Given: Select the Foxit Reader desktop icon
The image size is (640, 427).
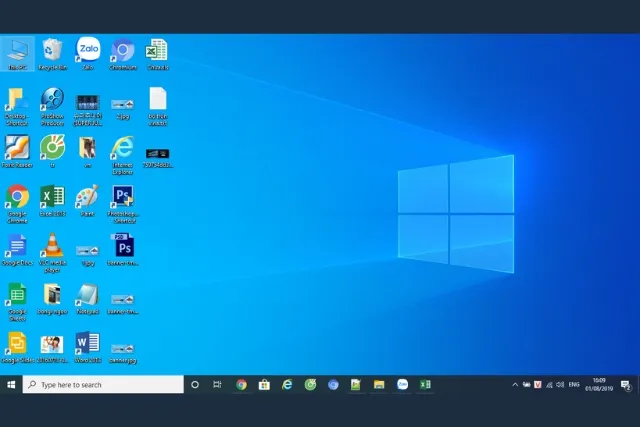Looking at the screenshot, I should click(x=17, y=148).
